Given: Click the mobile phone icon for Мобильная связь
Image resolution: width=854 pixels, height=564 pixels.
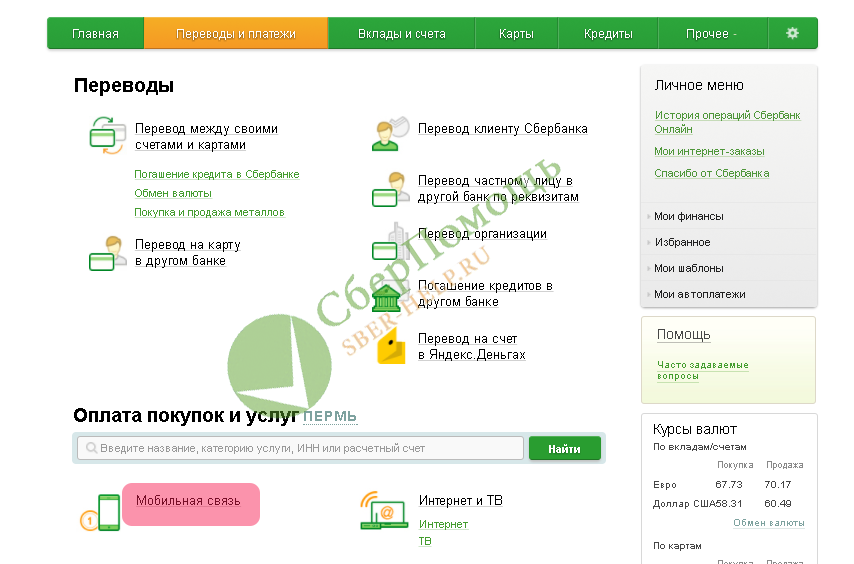Looking at the screenshot, I should click(100, 512).
